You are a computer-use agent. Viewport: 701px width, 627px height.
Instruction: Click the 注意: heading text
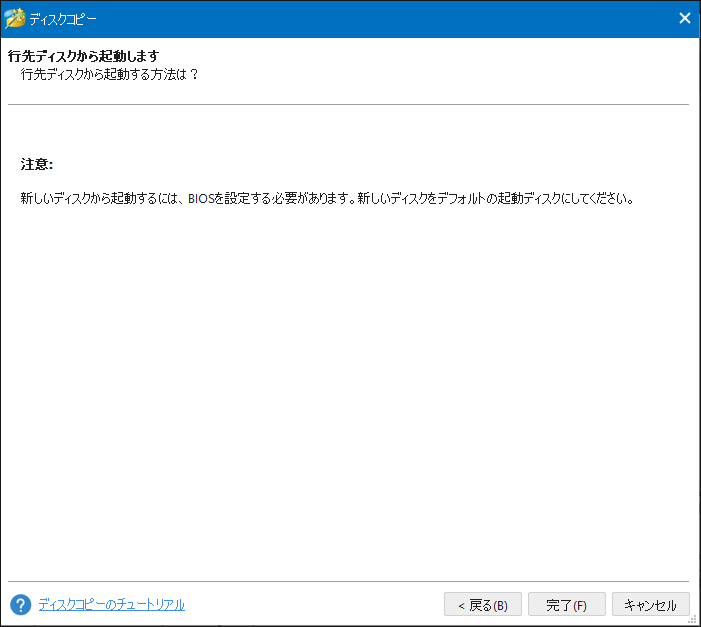37,165
